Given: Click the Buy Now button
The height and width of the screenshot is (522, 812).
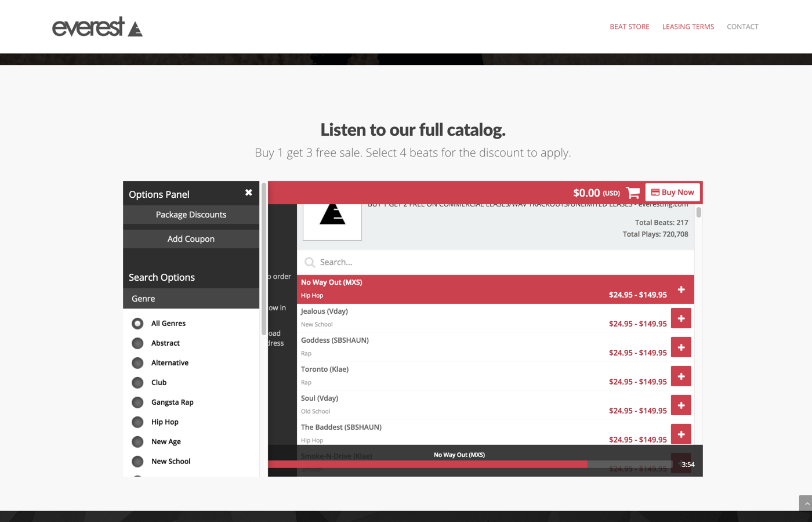Looking at the screenshot, I should (x=672, y=193).
